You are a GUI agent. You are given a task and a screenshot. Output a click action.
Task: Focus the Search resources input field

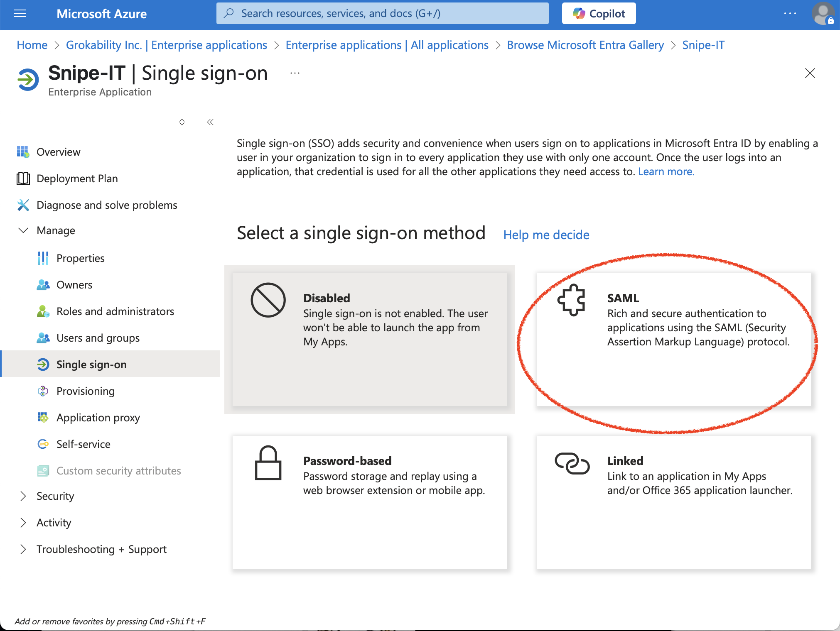click(382, 13)
